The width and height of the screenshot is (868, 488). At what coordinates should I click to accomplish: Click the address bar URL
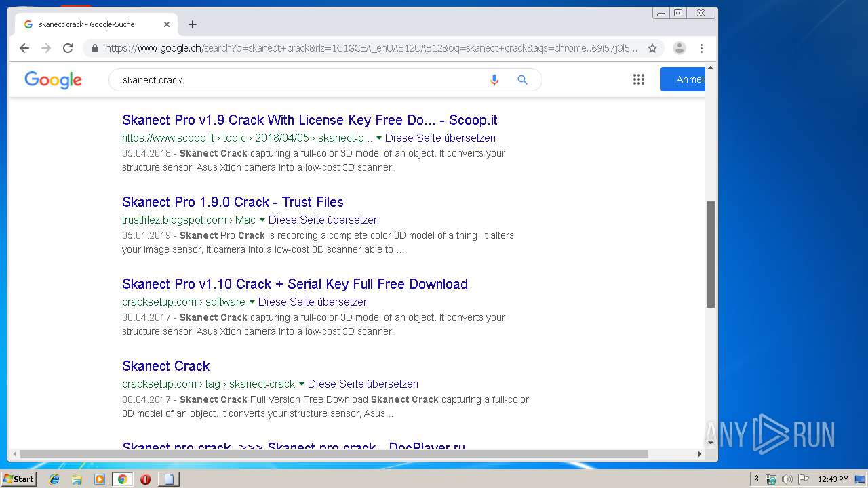371,48
